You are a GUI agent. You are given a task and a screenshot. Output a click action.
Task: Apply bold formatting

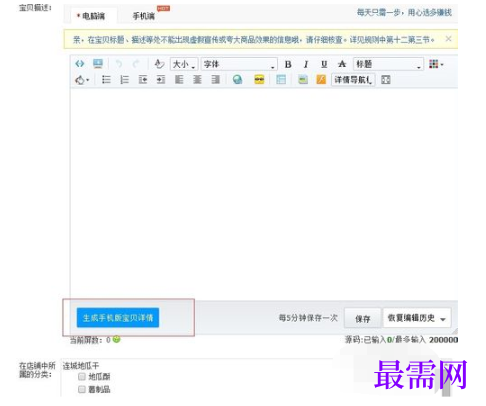[x=288, y=64]
